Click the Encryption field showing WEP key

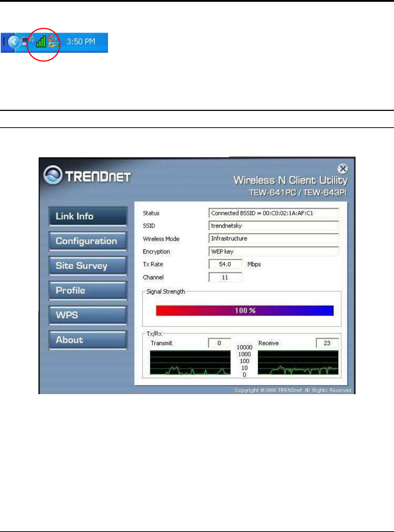tap(274, 251)
